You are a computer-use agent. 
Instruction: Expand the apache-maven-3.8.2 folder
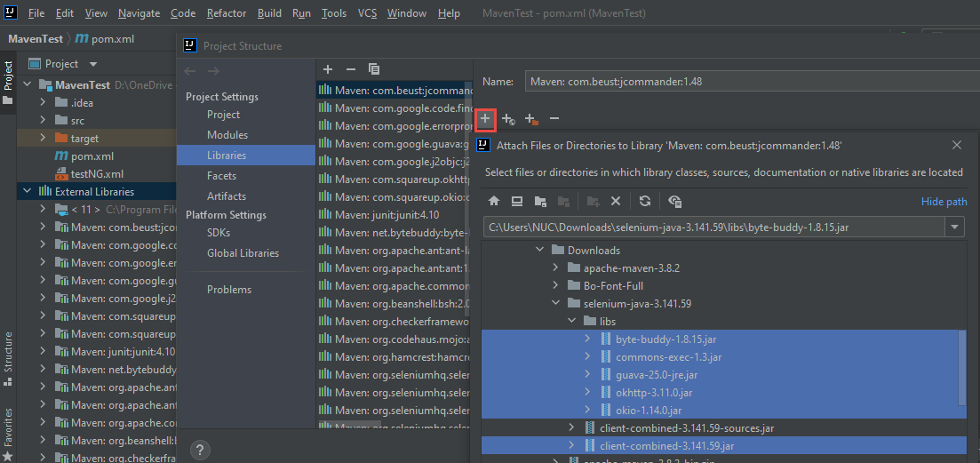click(x=555, y=268)
